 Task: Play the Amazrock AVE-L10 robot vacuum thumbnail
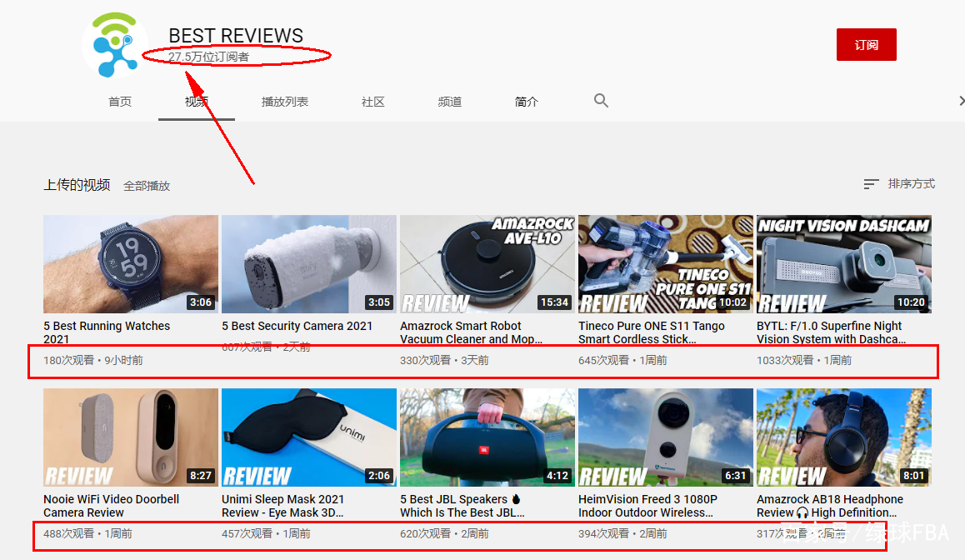(x=487, y=264)
